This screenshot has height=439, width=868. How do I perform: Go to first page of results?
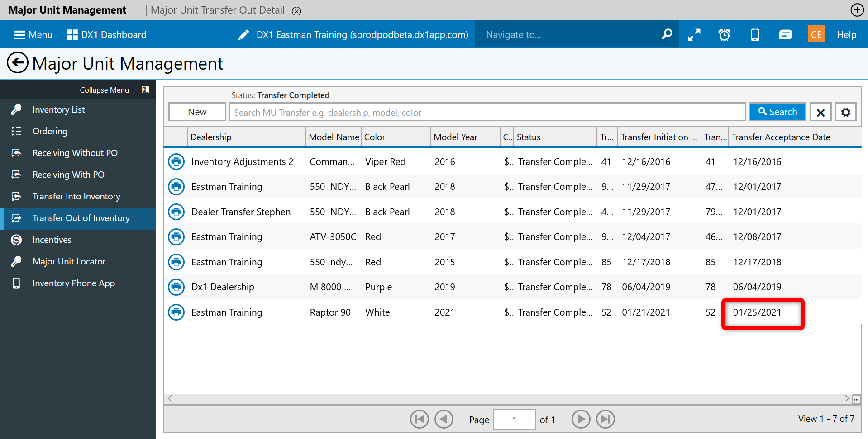tap(419, 419)
